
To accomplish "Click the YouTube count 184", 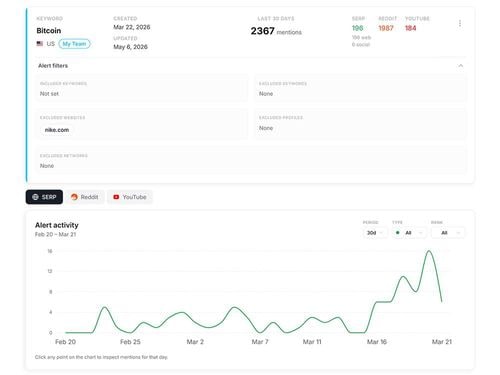I will tap(411, 28).
